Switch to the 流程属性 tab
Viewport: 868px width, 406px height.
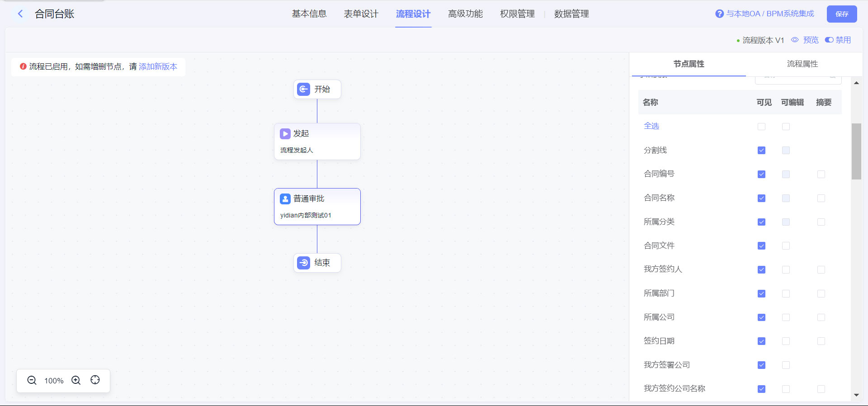pos(802,64)
